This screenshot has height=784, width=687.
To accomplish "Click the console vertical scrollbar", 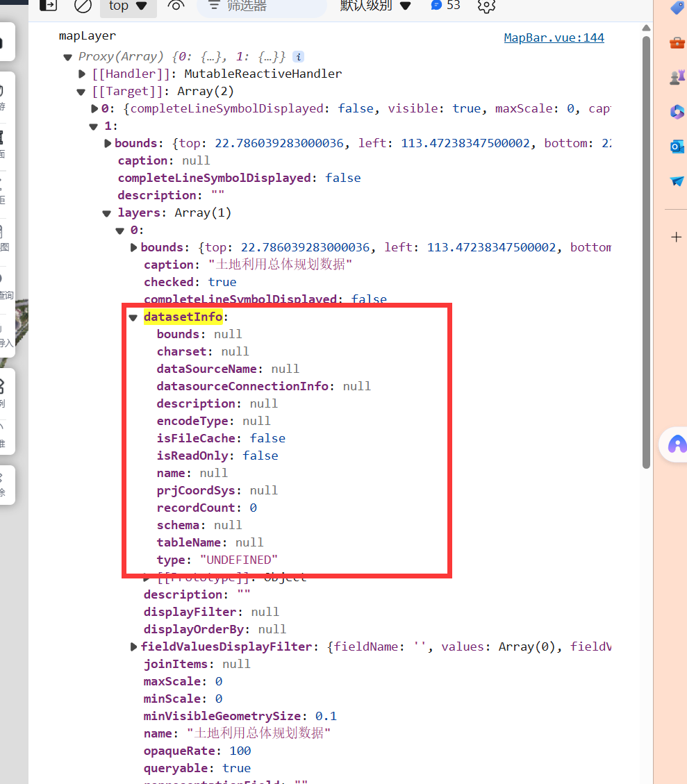I will 646,250.
